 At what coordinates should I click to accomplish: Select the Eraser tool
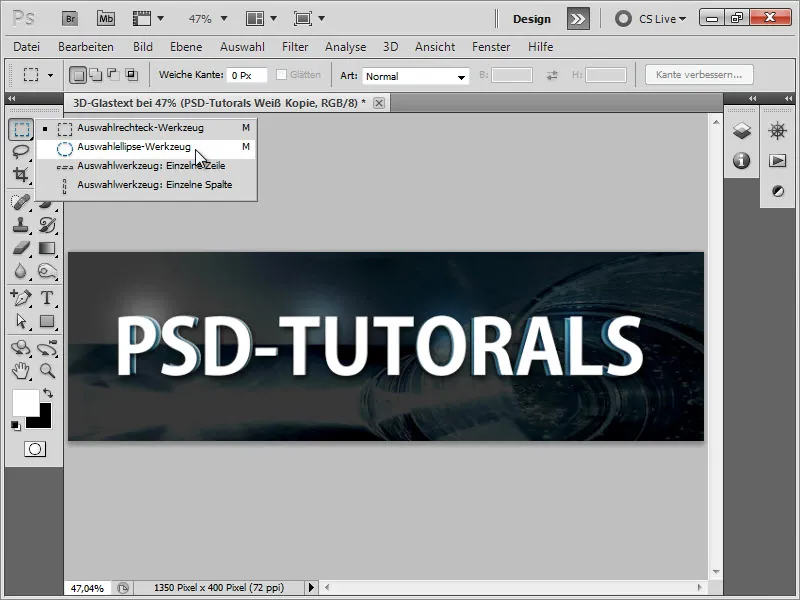pos(20,248)
